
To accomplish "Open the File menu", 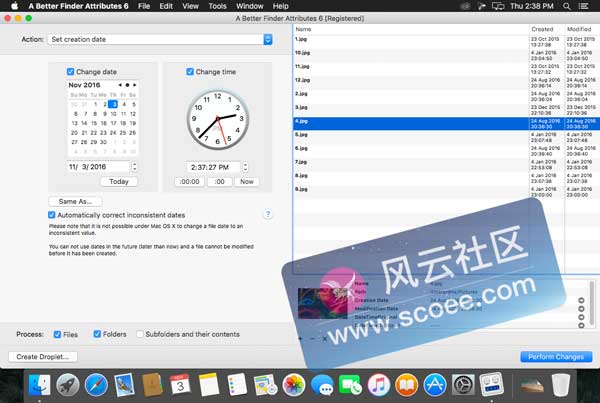I will click(x=144, y=6).
